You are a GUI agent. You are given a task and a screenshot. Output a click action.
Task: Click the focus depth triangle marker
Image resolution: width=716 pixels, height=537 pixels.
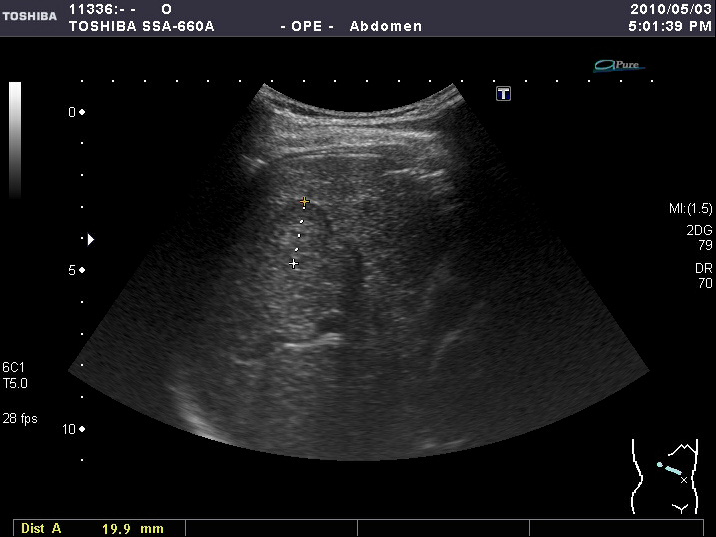click(91, 239)
